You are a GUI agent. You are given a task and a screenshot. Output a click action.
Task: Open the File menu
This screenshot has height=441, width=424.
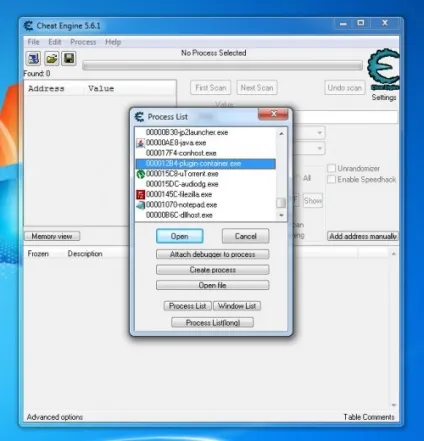click(x=33, y=42)
